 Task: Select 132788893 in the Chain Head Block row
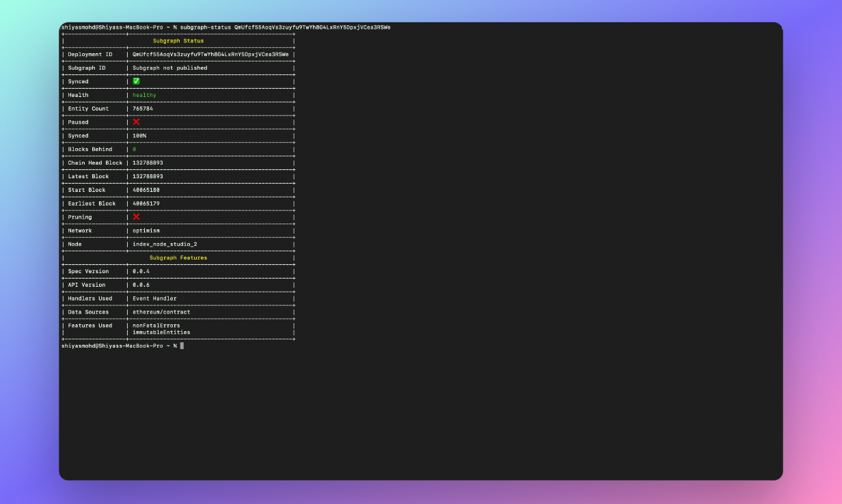(x=148, y=163)
